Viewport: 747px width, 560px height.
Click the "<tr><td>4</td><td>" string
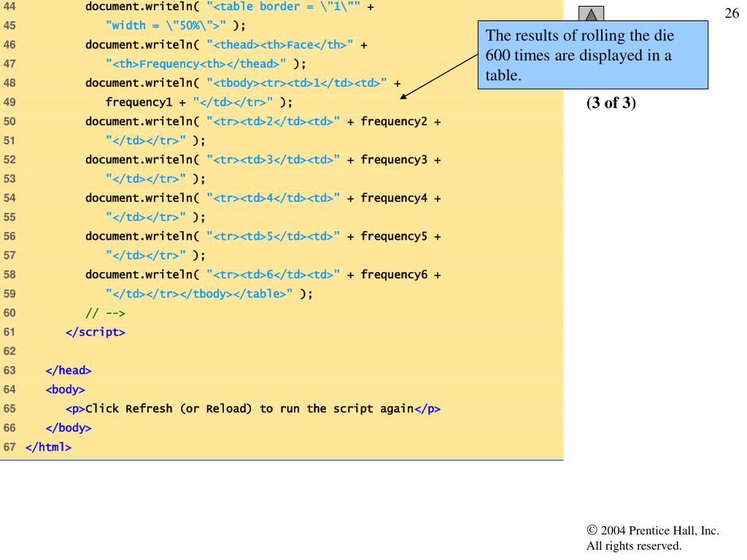273,198
